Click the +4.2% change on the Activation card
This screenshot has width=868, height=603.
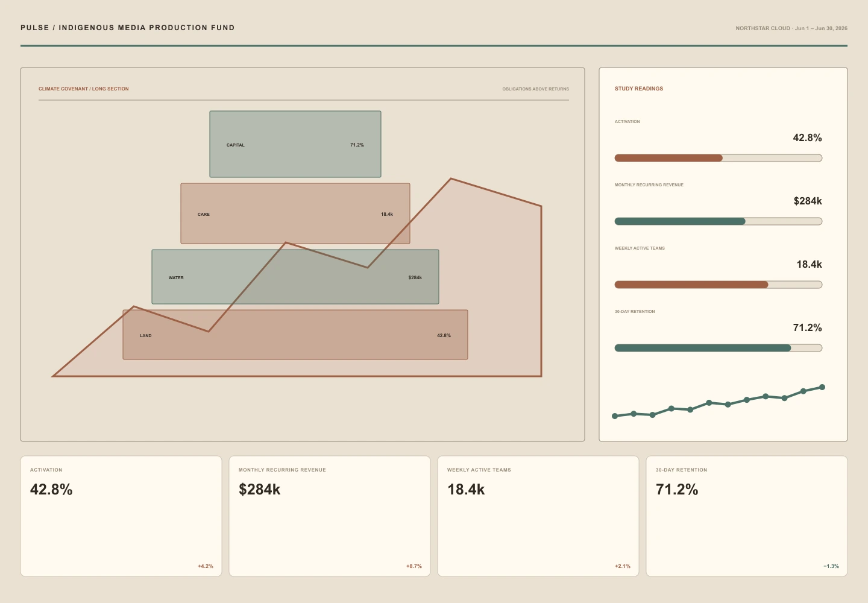click(206, 566)
